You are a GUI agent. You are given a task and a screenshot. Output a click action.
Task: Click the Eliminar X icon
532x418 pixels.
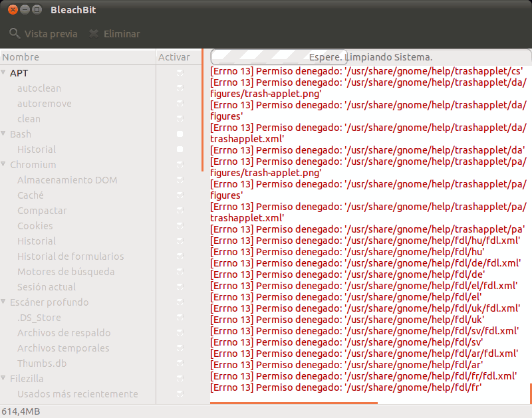(94, 34)
